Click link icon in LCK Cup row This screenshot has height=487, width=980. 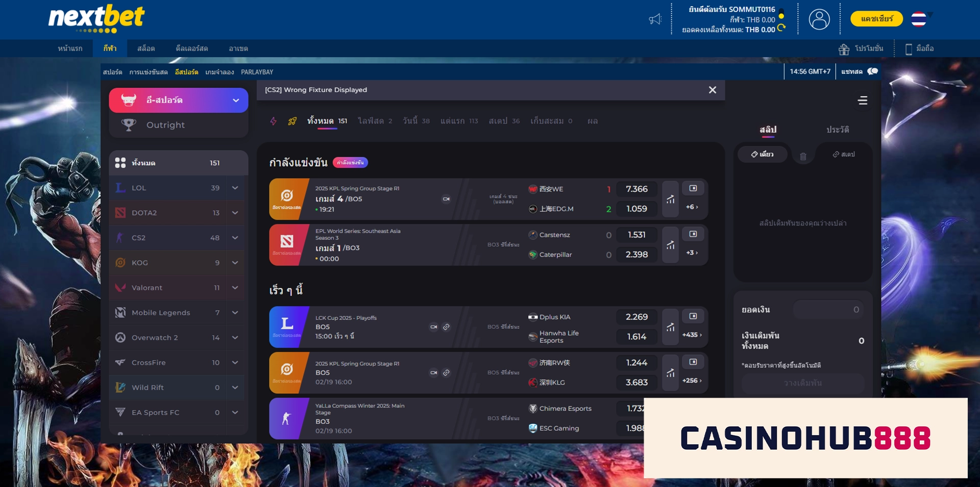pos(446,327)
